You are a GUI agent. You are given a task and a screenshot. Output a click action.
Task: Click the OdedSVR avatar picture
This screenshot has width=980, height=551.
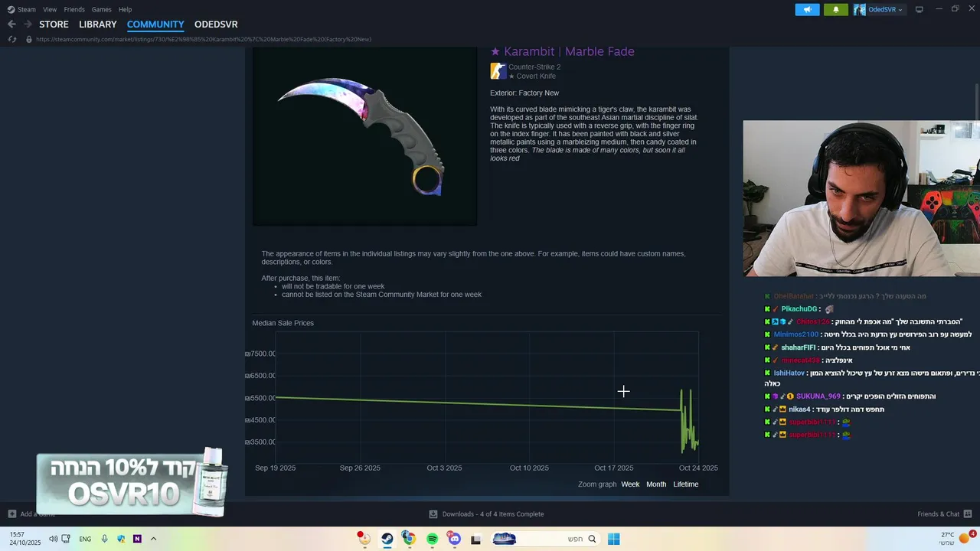pos(860,9)
